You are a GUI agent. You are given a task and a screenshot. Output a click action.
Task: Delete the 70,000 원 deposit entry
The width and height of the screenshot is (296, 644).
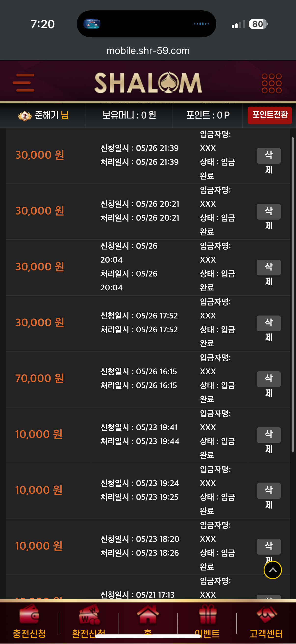tap(269, 379)
